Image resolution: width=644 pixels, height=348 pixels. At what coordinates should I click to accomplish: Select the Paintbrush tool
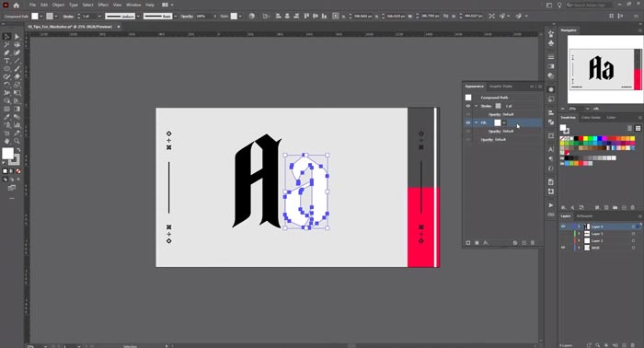[17, 69]
